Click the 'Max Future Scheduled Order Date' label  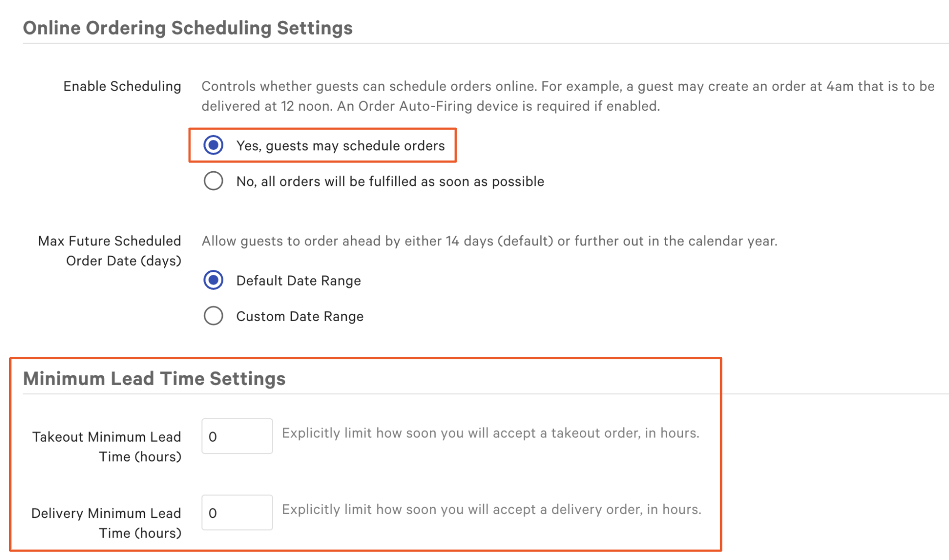tap(109, 251)
